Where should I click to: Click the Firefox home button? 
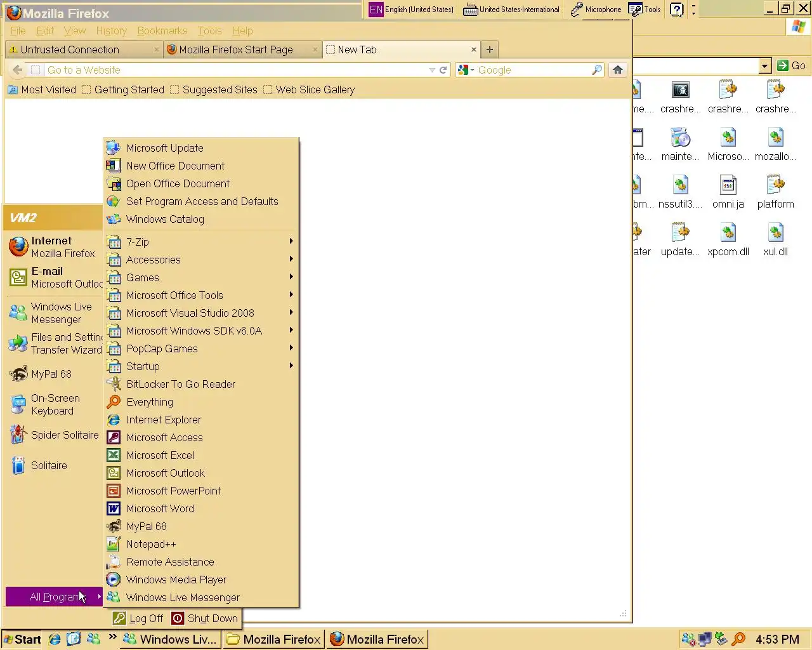(617, 70)
